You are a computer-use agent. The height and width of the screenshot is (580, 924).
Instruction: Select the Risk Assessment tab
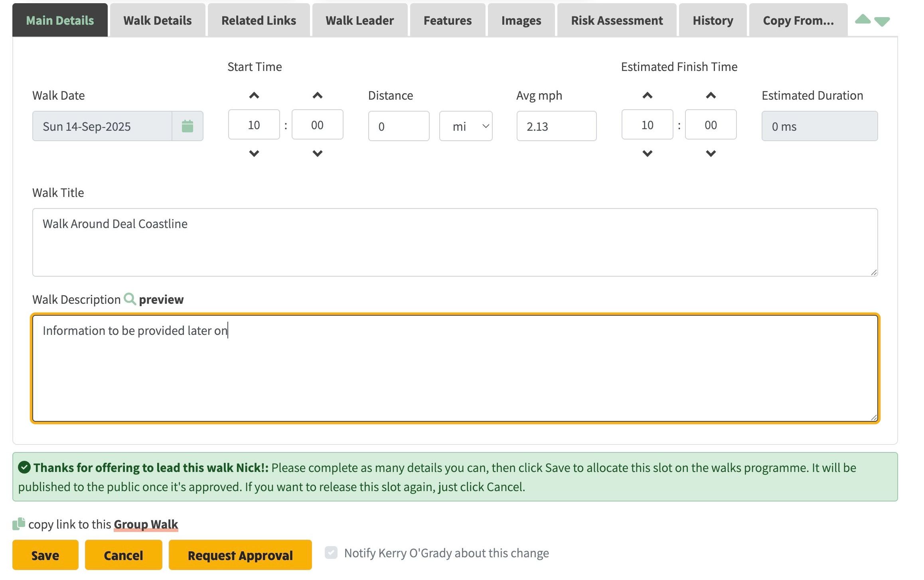click(617, 20)
